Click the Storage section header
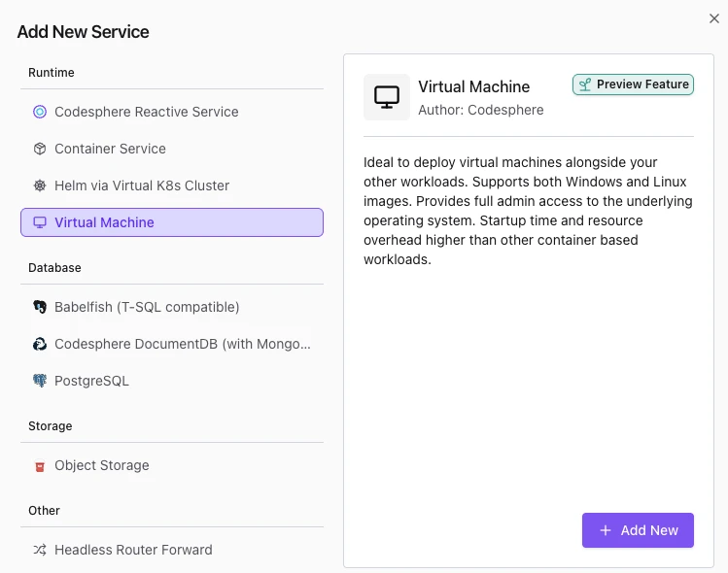This screenshot has width=728, height=573. (x=51, y=426)
